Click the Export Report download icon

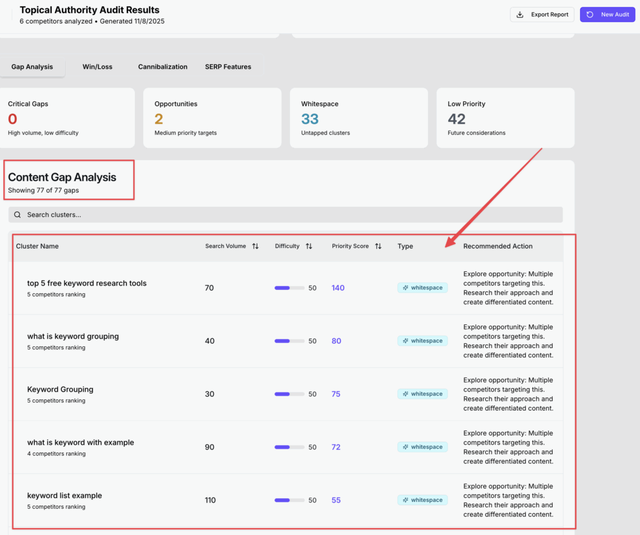pyautogui.click(x=519, y=15)
